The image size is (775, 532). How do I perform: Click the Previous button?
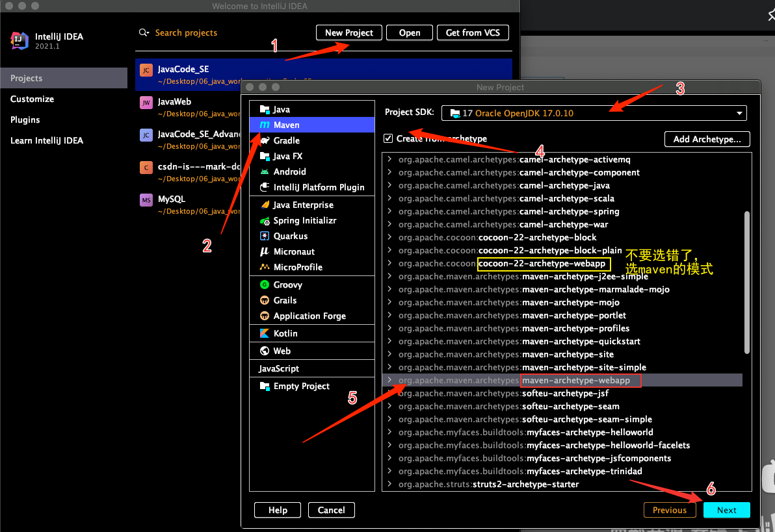(669, 510)
